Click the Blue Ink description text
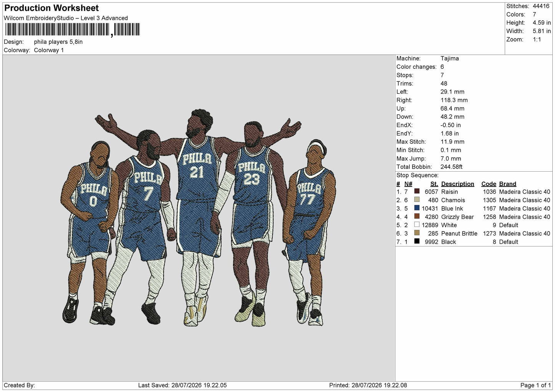The height and width of the screenshot is (392, 555). (x=452, y=209)
